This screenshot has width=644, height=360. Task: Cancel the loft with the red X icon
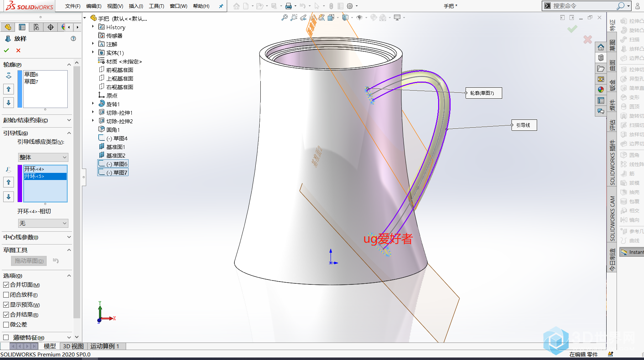(x=19, y=50)
